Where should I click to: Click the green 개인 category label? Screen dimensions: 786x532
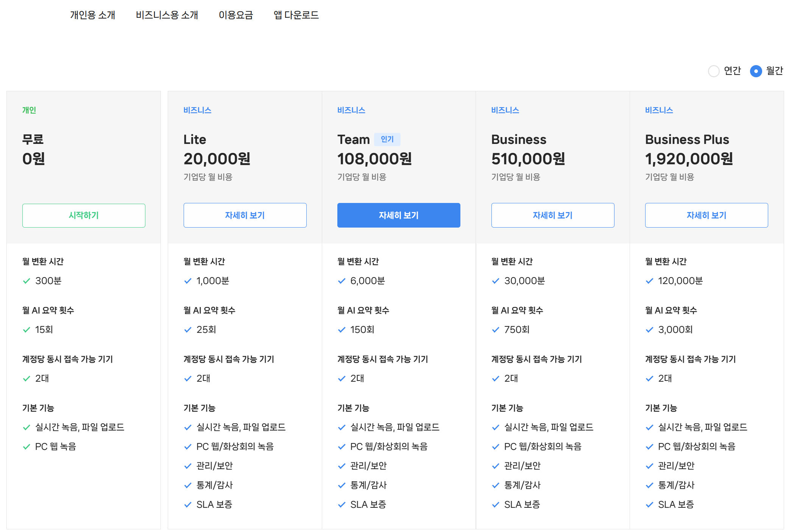[x=29, y=110]
